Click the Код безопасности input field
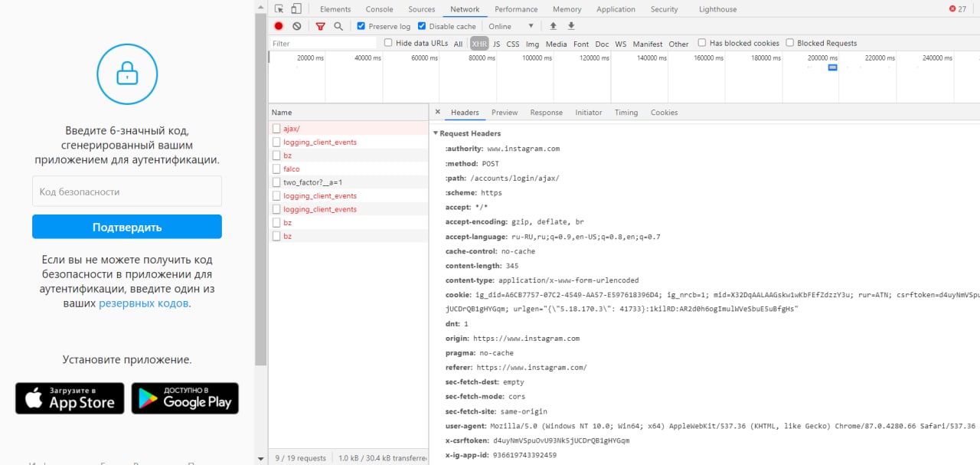The width and height of the screenshot is (980, 465). pos(127,192)
